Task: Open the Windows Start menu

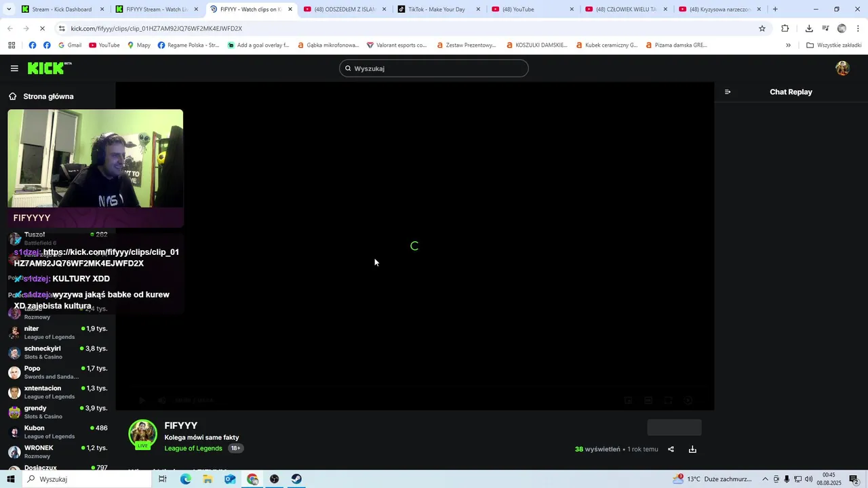Action: click(10, 479)
